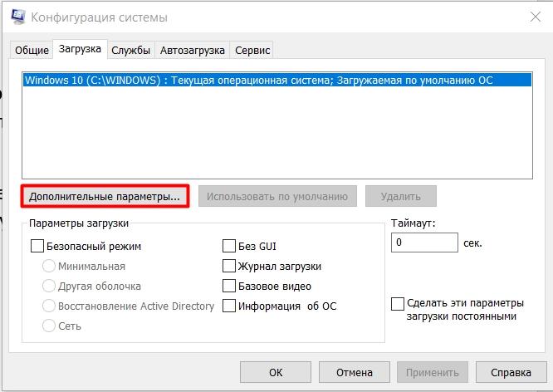Click the Удалить button
Image resolution: width=553 pixels, height=392 pixels.
click(401, 196)
